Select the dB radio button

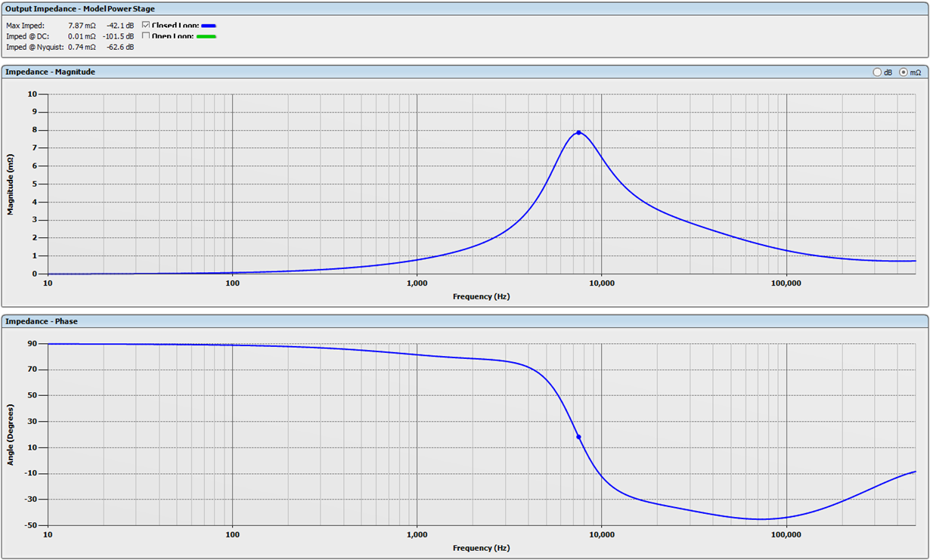tap(877, 73)
